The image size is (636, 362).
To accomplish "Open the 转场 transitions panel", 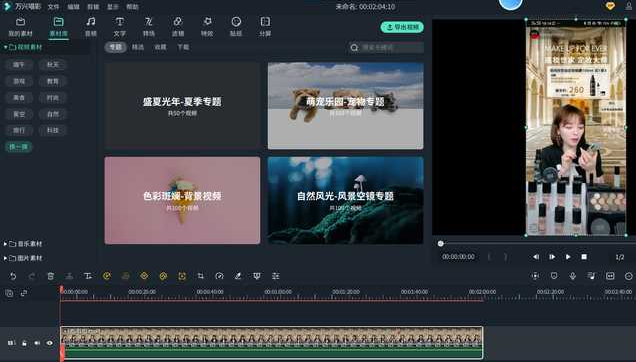I will [149, 27].
